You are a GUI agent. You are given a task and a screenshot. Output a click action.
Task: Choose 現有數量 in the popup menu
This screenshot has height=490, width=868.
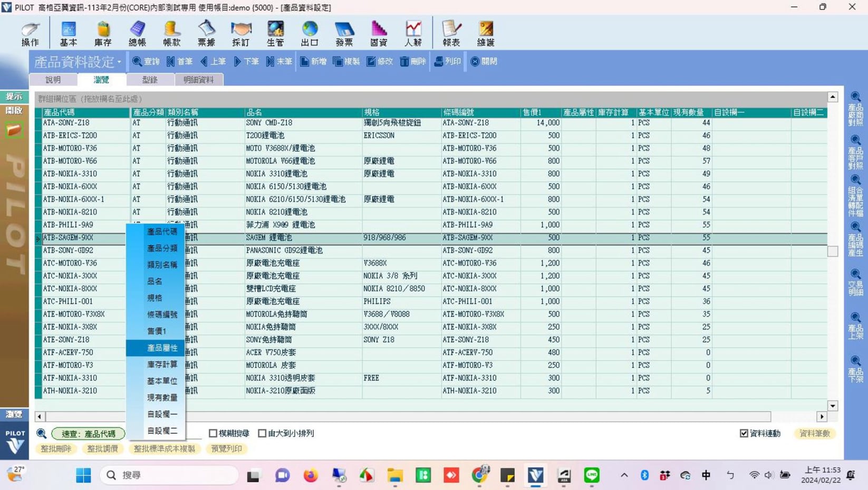coord(156,397)
